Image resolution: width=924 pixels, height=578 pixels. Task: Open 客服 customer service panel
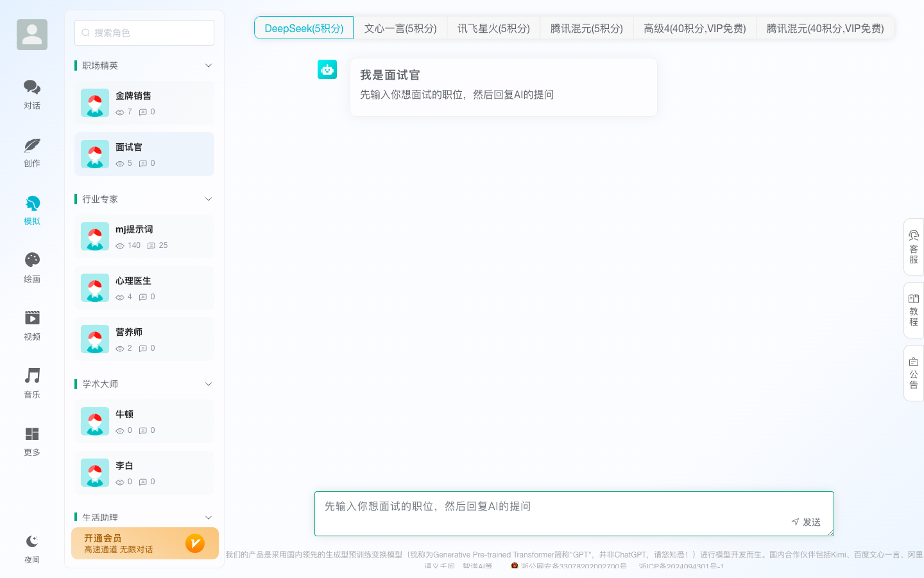[x=912, y=246]
